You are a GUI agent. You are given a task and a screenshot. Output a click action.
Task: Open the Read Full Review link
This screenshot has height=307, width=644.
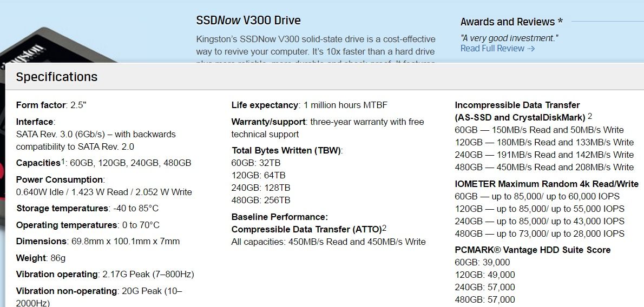click(492, 49)
